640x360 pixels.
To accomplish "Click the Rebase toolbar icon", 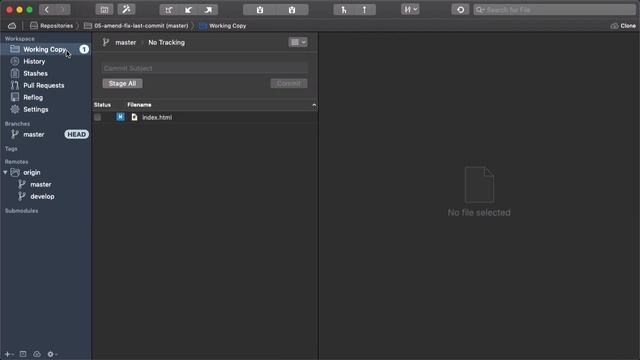I will click(364, 9).
